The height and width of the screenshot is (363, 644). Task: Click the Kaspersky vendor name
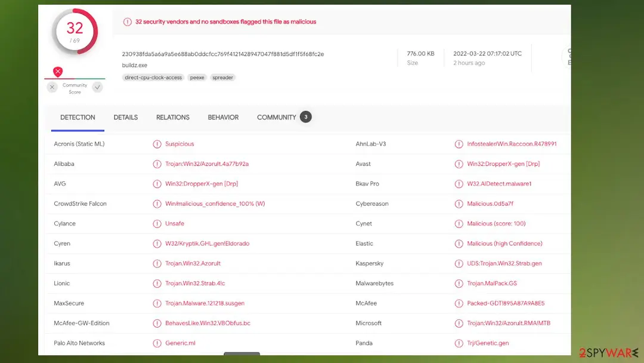click(x=370, y=263)
